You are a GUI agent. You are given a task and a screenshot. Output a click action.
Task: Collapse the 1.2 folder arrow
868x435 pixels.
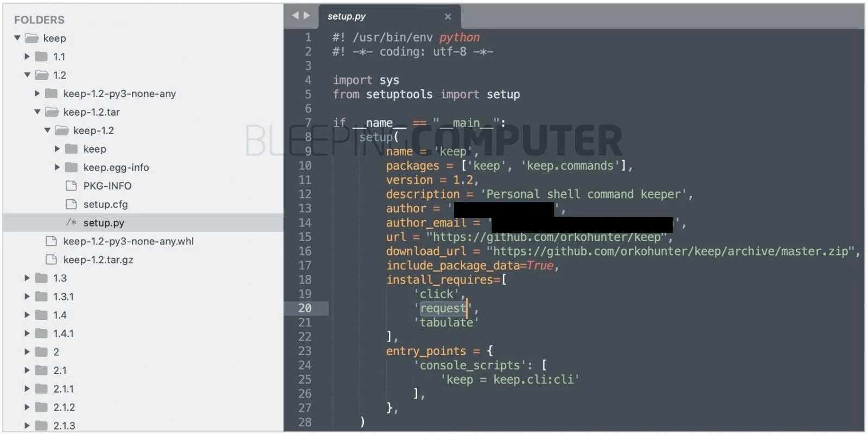pos(27,75)
